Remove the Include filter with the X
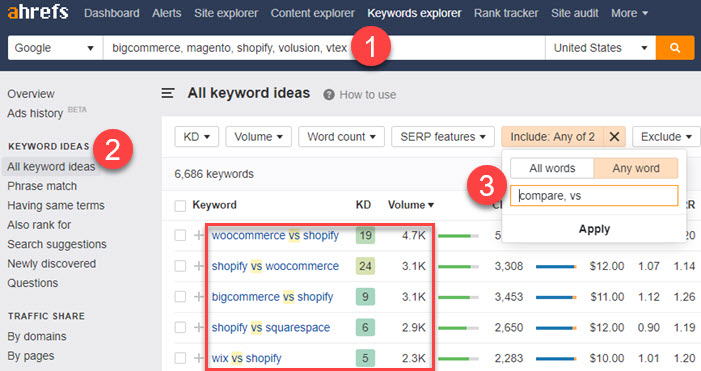 click(x=614, y=137)
